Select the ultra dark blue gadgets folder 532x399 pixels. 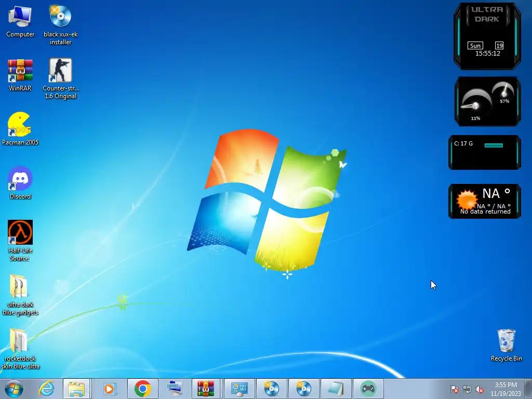20,295
